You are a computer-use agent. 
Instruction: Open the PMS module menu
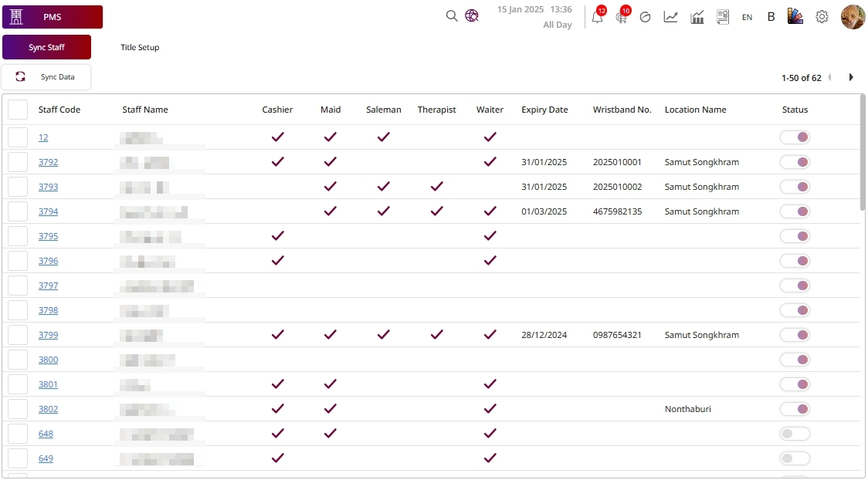[53, 17]
